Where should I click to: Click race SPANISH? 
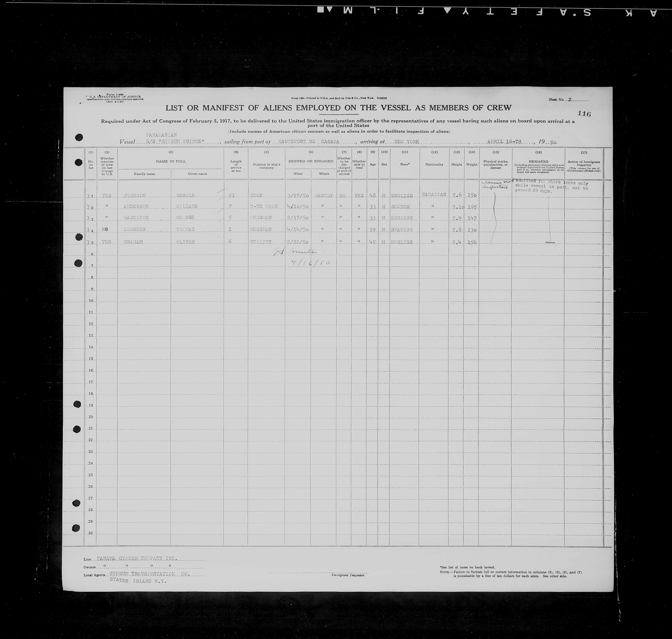click(x=402, y=230)
